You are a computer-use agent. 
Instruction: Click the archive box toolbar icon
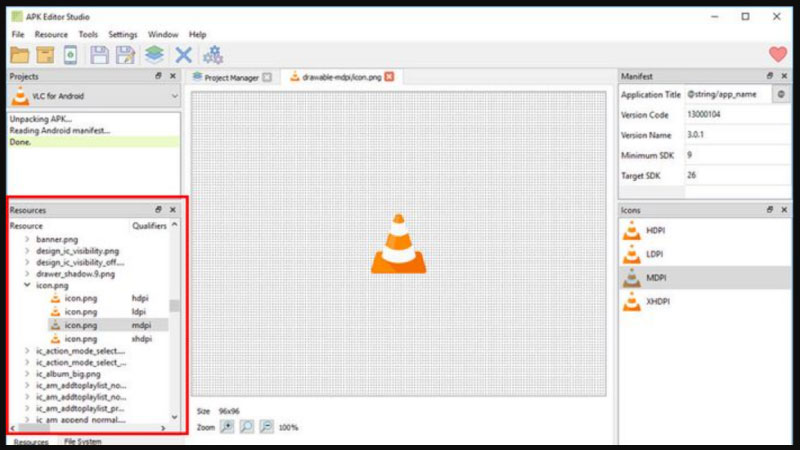pos(45,55)
